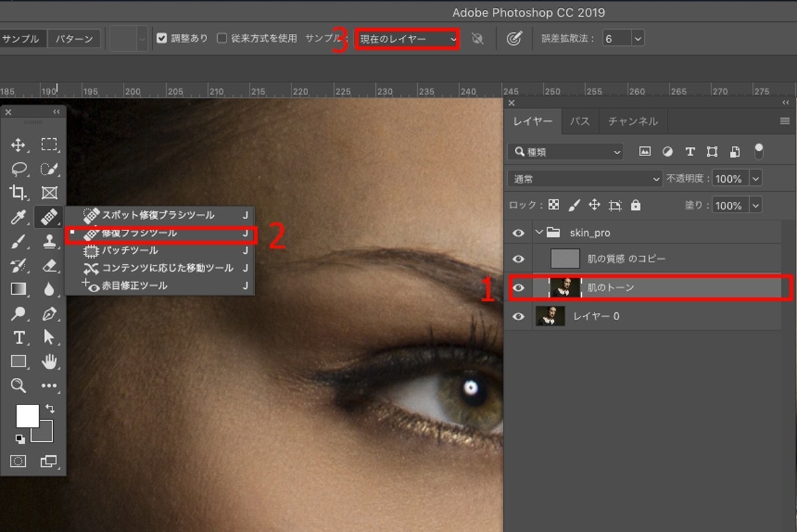Select the Move tool
This screenshot has width=797, height=532.
(19, 145)
